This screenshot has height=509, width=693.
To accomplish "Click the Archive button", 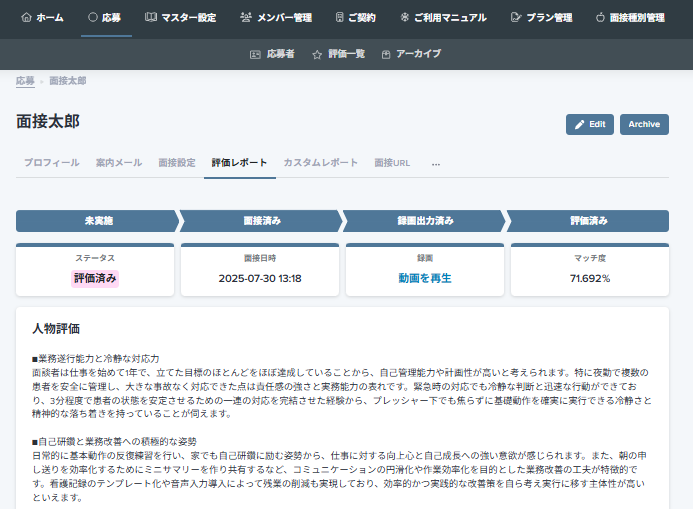I will [x=644, y=125].
